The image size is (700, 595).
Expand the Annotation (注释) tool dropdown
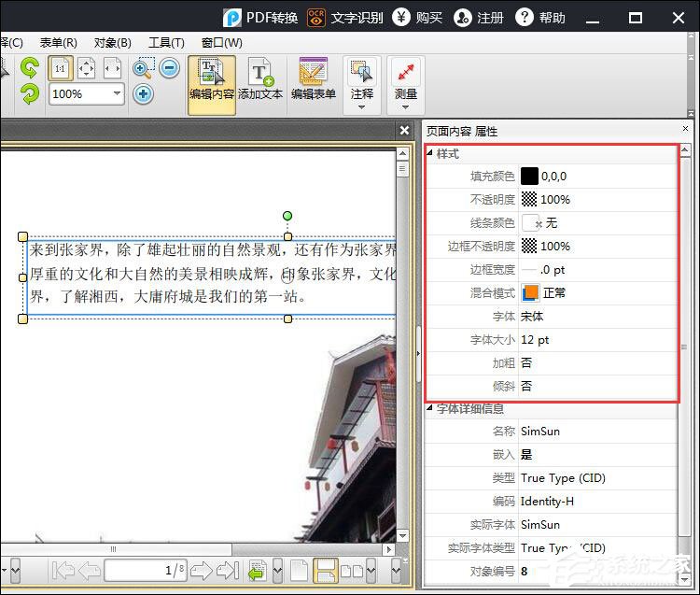(x=361, y=107)
